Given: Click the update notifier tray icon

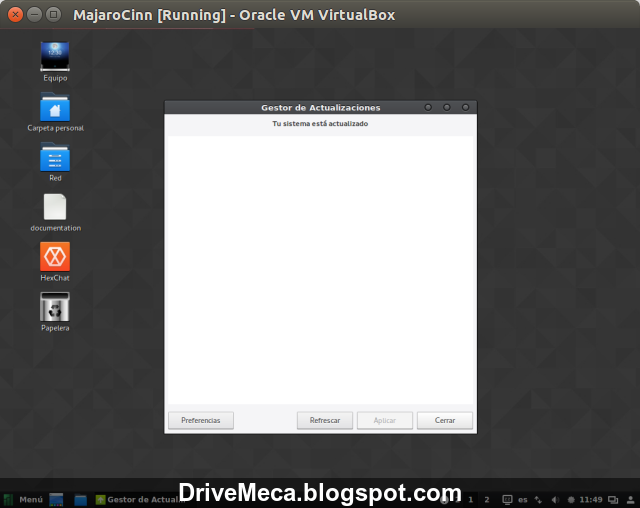Looking at the screenshot, I should [x=571, y=499].
